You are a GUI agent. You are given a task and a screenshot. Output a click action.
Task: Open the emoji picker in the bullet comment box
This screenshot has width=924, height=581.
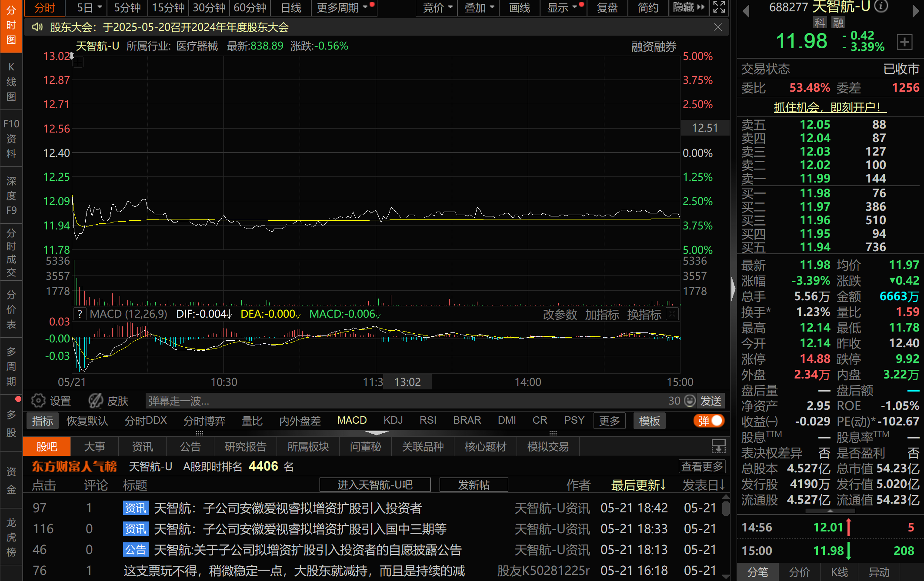click(690, 401)
